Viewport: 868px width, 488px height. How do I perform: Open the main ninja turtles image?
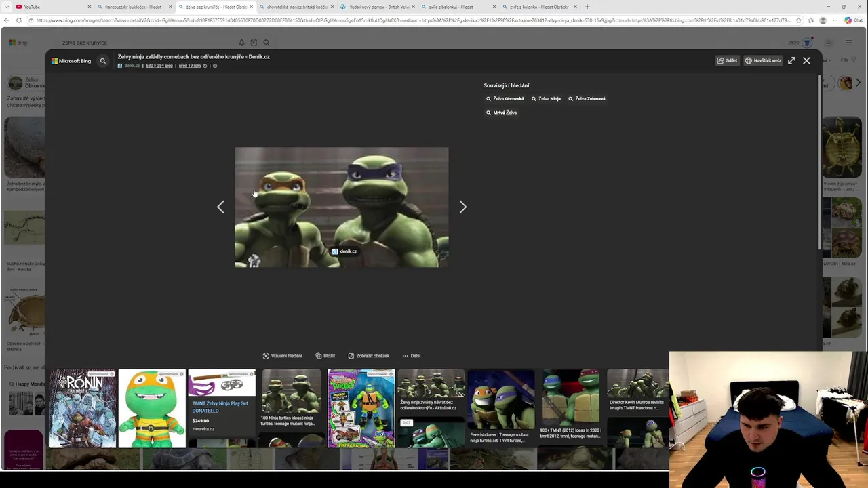(341, 207)
